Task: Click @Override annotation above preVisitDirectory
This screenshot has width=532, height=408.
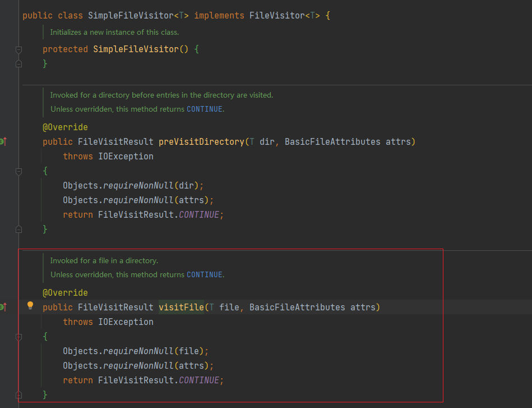Action: tap(65, 127)
